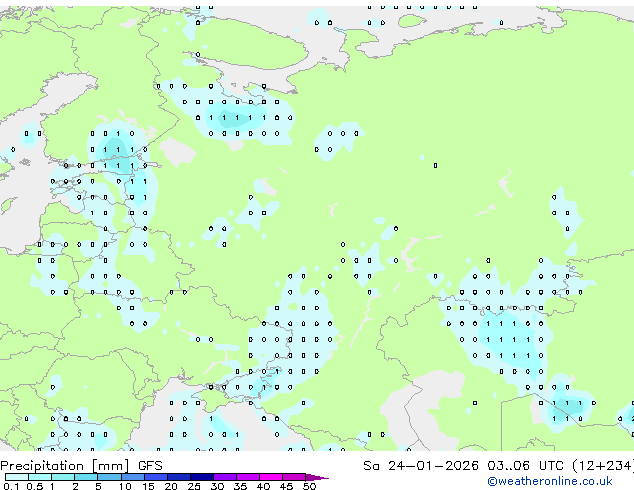
Task: Open the weatheronline.co.uk copyright link
Action: click(550, 481)
